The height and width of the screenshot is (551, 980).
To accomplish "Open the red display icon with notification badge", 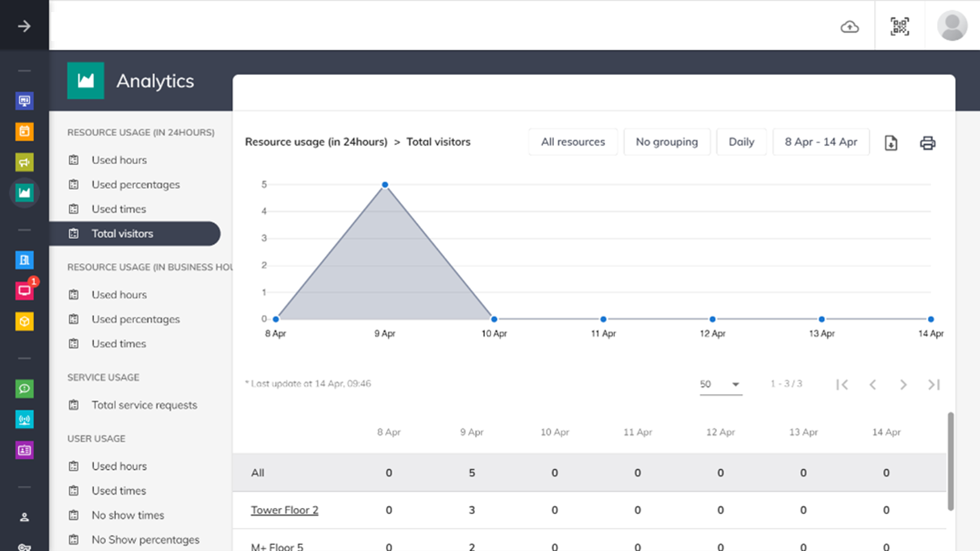I will click(x=24, y=291).
